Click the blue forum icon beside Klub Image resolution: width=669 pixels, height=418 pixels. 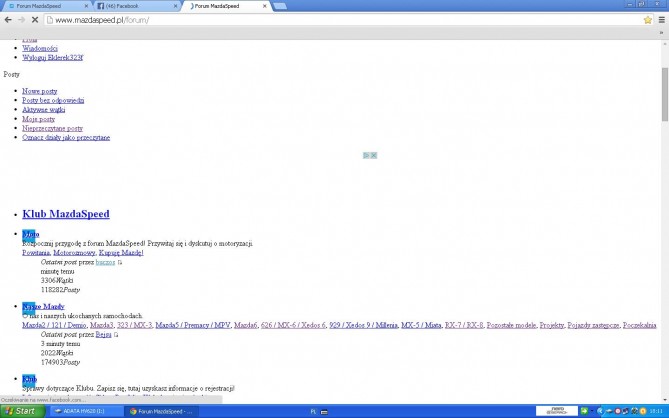click(29, 379)
